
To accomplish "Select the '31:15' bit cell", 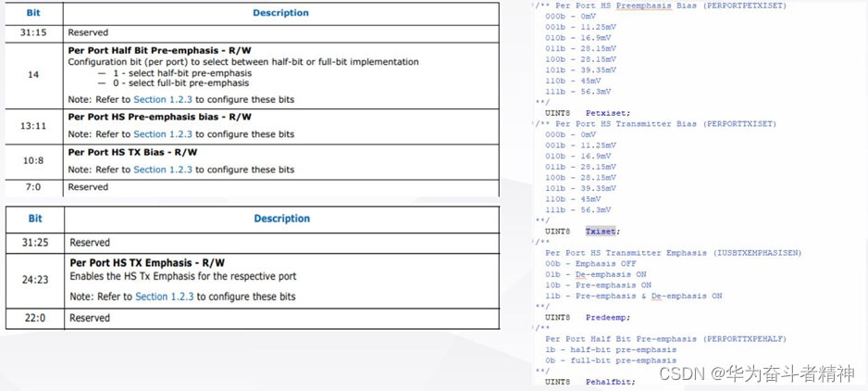I will click(33, 32).
